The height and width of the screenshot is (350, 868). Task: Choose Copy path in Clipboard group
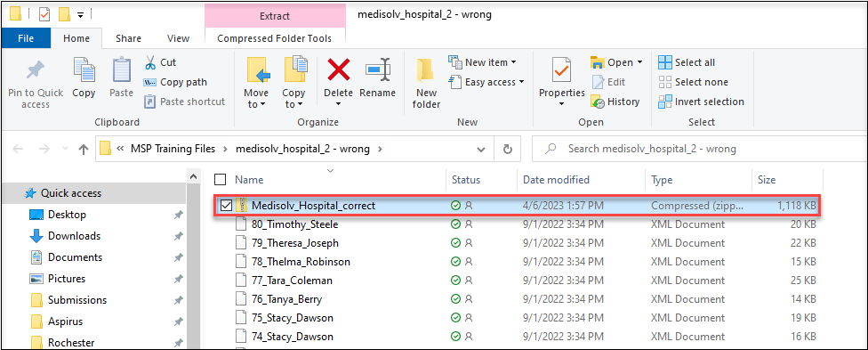click(175, 82)
